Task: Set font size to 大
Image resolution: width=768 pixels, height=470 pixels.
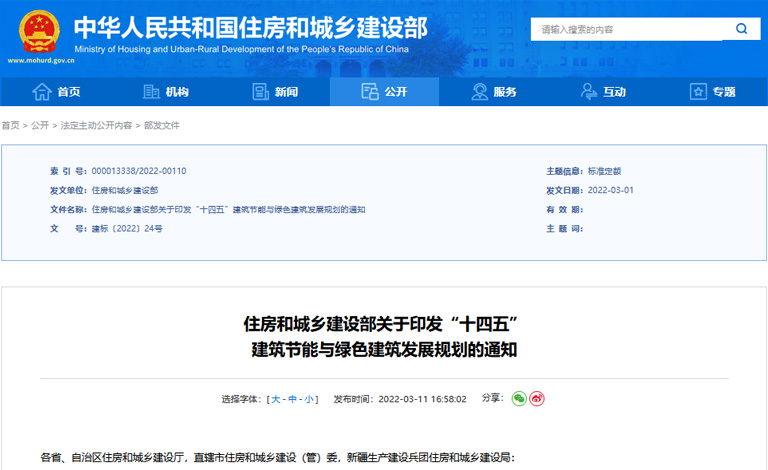Action: 276,399
